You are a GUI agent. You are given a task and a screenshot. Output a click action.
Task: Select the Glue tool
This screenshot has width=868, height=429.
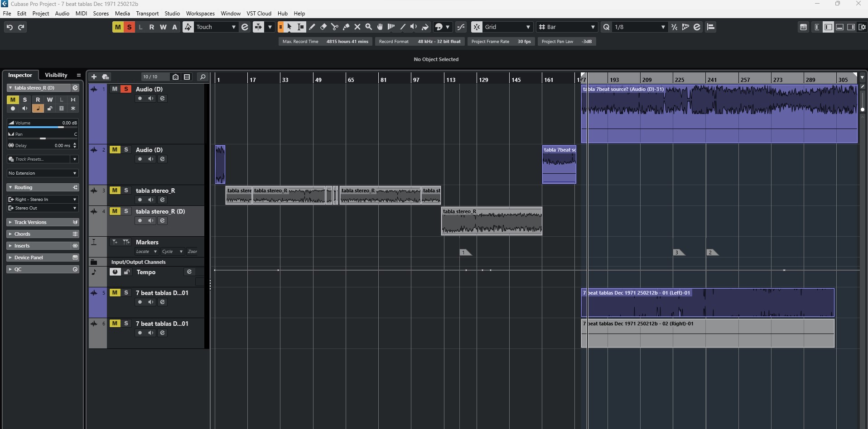346,27
